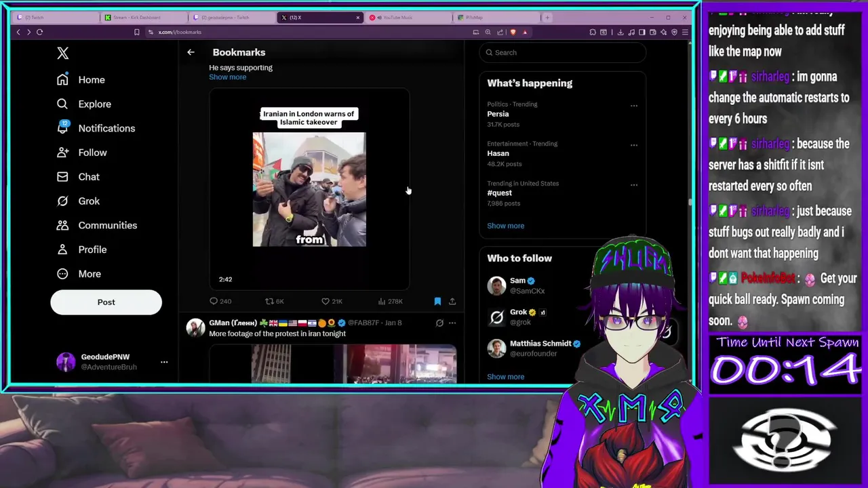This screenshot has height=488, width=868.
Task: Click the page vertical scrollbar
Action: pos(690,201)
